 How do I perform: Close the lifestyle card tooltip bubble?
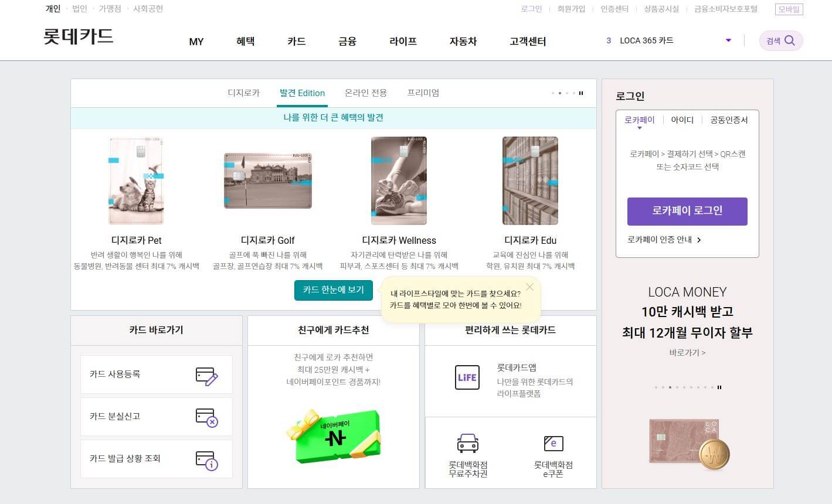(x=529, y=287)
